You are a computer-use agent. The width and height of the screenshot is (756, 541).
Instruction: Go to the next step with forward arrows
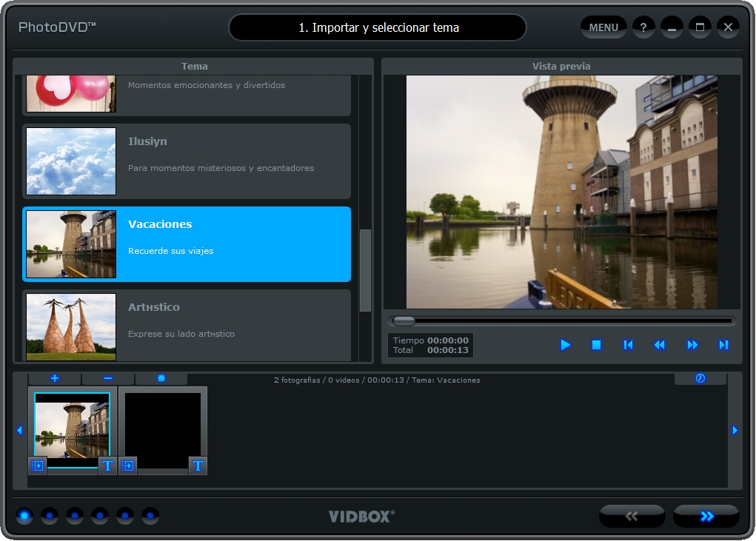(706, 516)
